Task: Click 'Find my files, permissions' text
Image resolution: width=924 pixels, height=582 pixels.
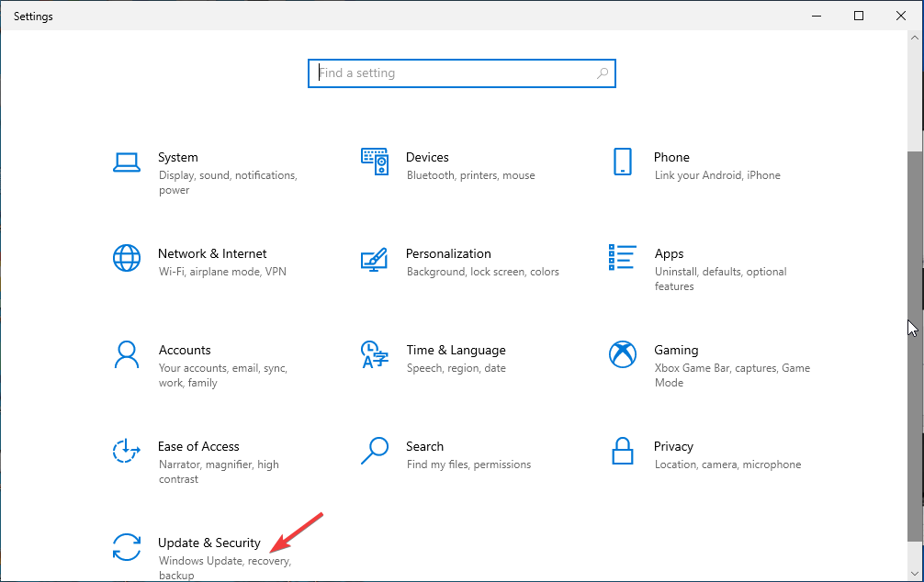Action: tap(468, 464)
